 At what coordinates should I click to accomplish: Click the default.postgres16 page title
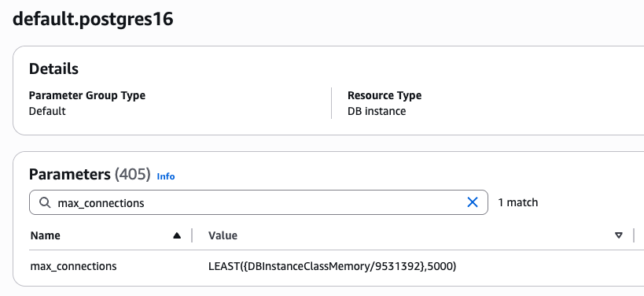click(x=93, y=20)
